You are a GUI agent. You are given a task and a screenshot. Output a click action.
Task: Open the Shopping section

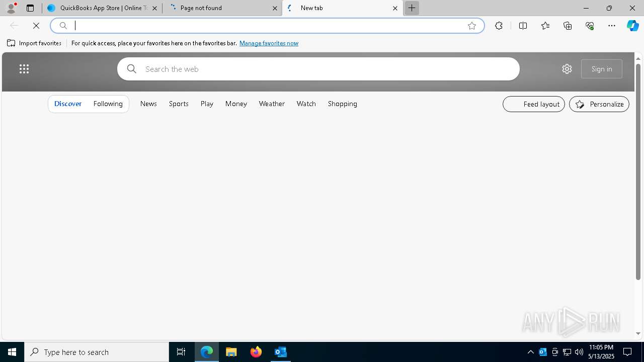pyautogui.click(x=343, y=104)
